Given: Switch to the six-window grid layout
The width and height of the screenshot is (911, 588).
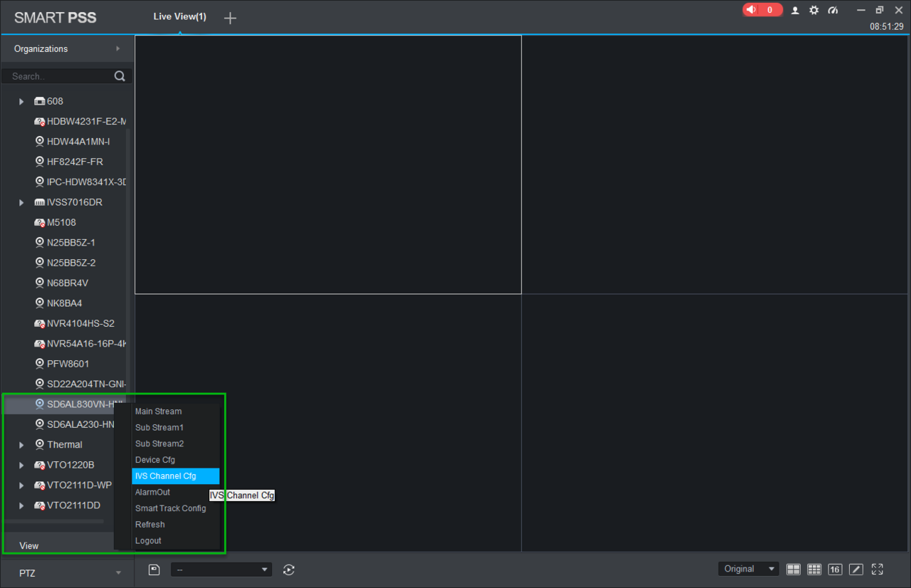Looking at the screenshot, I should (x=814, y=569).
